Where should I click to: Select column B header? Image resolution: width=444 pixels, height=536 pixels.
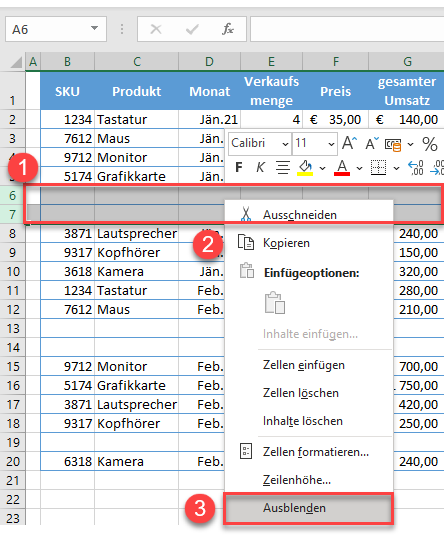[x=67, y=62]
